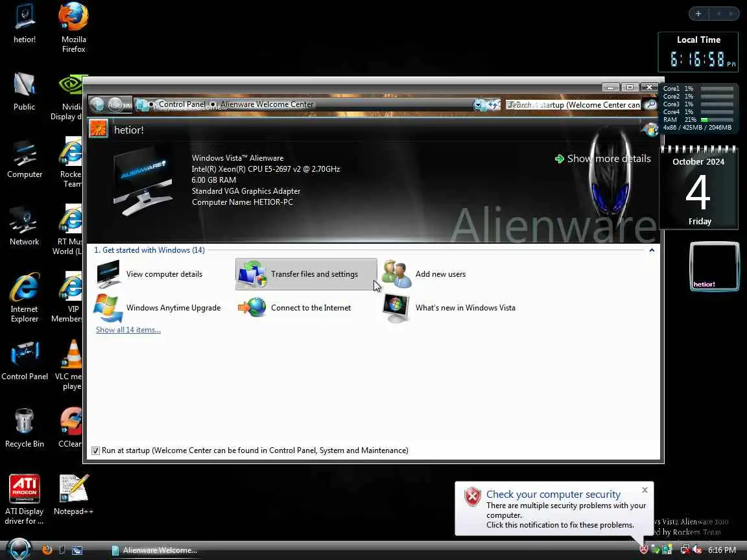
Task: Click the '1. Get started with Windows (14)' heading
Action: (149, 250)
